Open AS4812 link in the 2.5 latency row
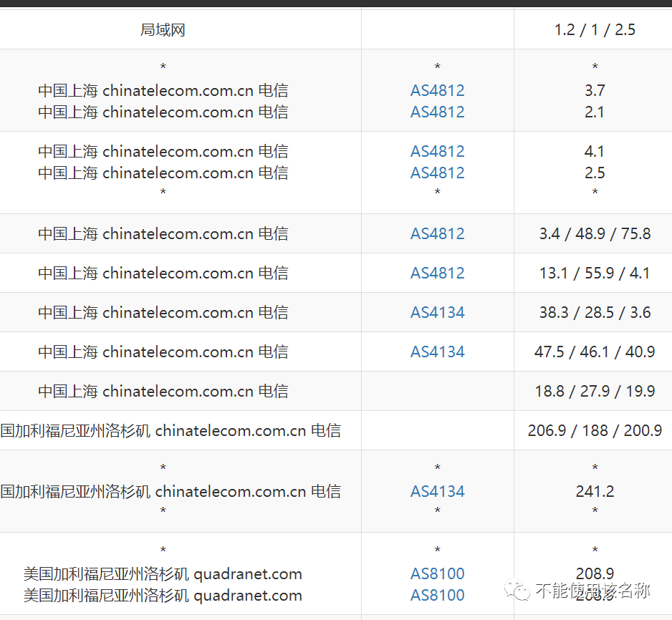The image size is (672, 620). click(437, 173)
